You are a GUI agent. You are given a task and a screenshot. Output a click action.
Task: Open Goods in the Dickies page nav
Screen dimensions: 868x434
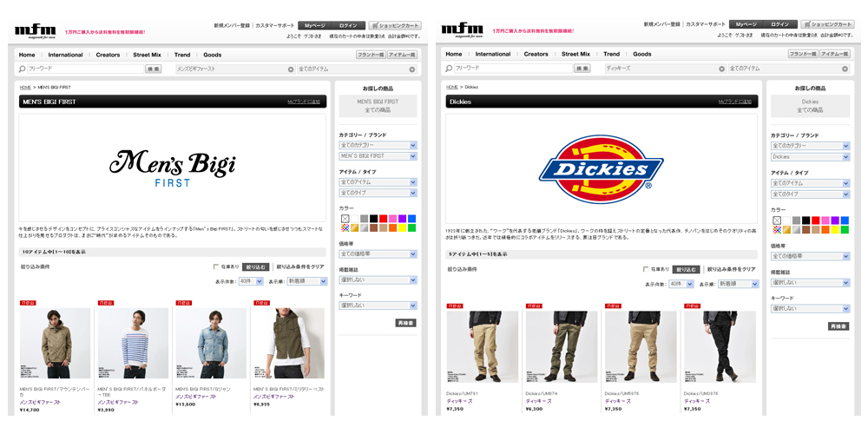click(x=642, y=54)
